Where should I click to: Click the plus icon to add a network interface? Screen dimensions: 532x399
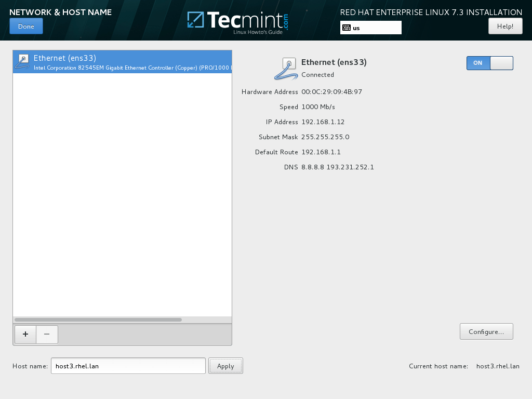[25, 335]
